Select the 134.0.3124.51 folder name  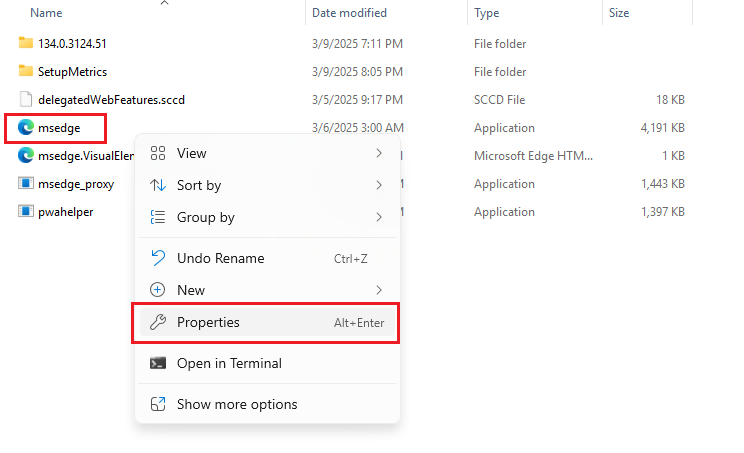point(72,44)
